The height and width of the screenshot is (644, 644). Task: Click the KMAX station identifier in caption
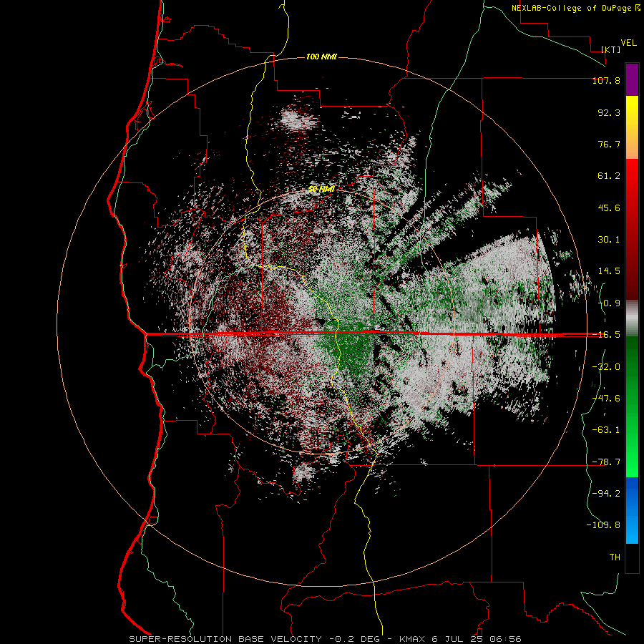(x=412, y=639)
